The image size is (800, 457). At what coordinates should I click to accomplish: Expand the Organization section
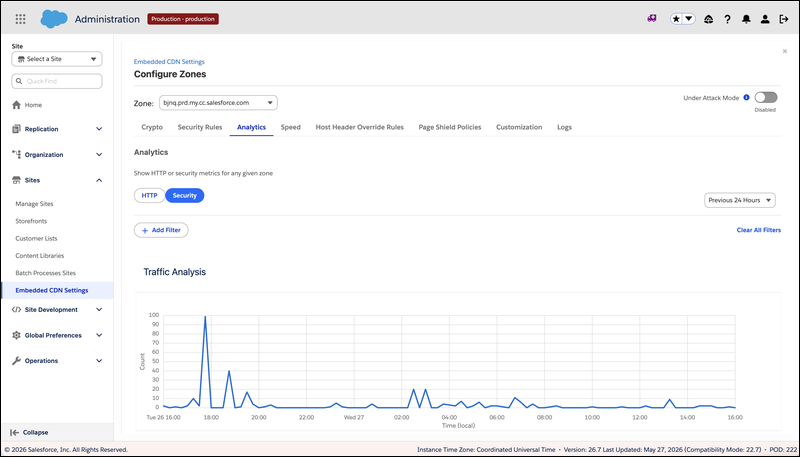[99, 155]
